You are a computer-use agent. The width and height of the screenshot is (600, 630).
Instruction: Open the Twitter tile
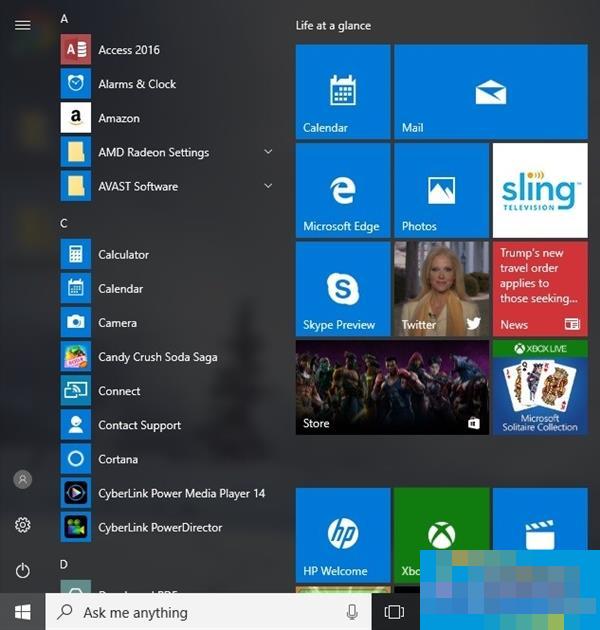[441, 288]
